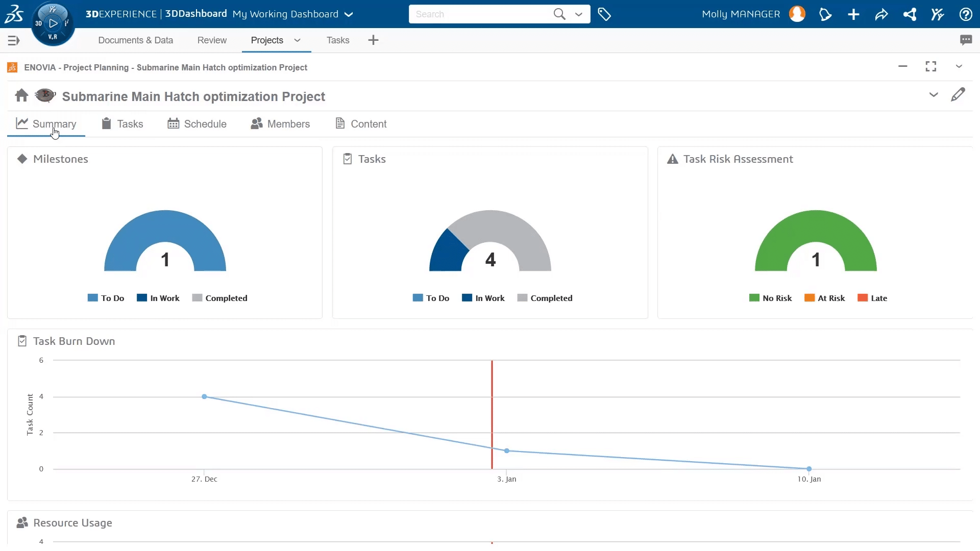Toggle Tasks chart To Do legend

(x=431, y=298)
